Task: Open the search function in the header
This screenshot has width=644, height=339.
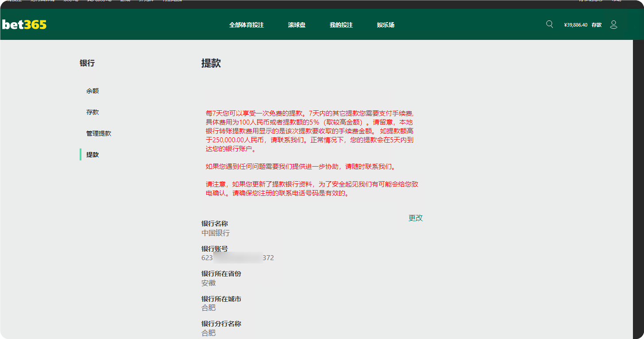Action: click(549, 24)
